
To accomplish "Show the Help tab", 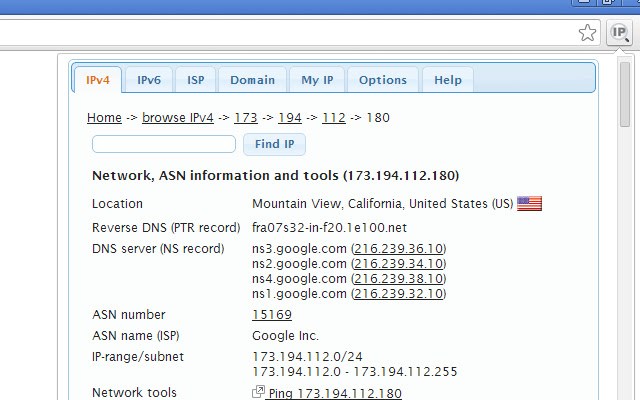I will [x=448, y=80].
